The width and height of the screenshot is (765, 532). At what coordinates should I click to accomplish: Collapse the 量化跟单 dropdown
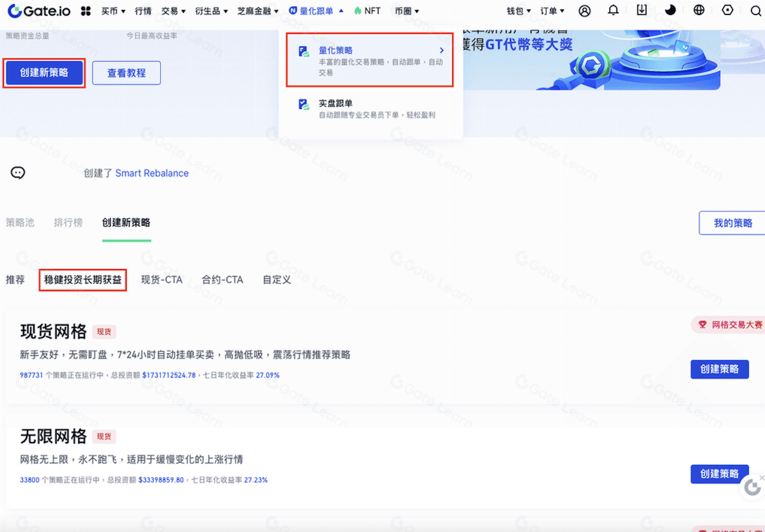[x=315, y=11]
